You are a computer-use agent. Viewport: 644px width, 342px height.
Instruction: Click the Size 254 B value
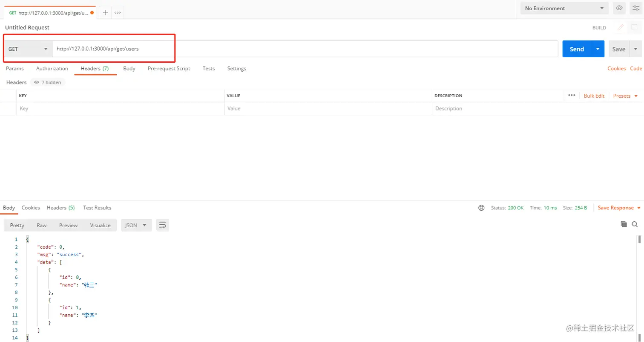581,208
